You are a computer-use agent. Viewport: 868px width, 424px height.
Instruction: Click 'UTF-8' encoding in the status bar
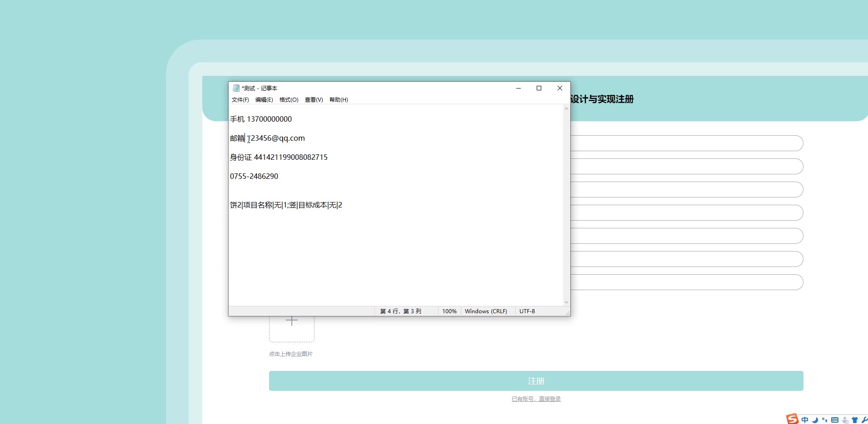[x=527, y=311]
